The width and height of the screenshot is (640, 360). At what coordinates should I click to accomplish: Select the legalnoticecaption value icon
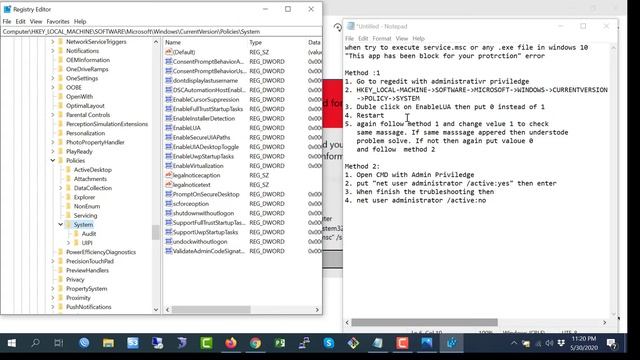click(169, 175)
